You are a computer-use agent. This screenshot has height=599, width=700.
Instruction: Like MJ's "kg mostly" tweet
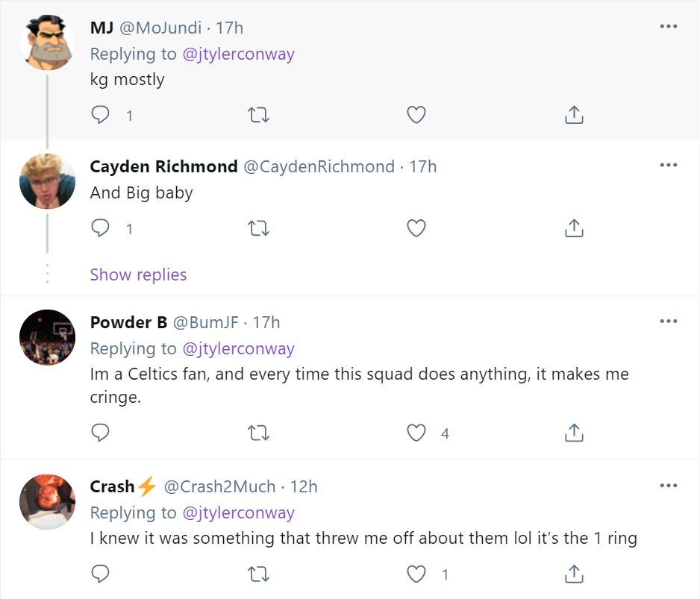(x=416, y=115)
